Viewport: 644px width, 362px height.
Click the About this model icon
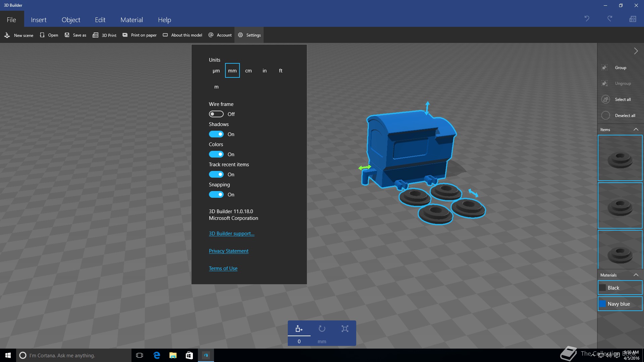tap(165, 35)
